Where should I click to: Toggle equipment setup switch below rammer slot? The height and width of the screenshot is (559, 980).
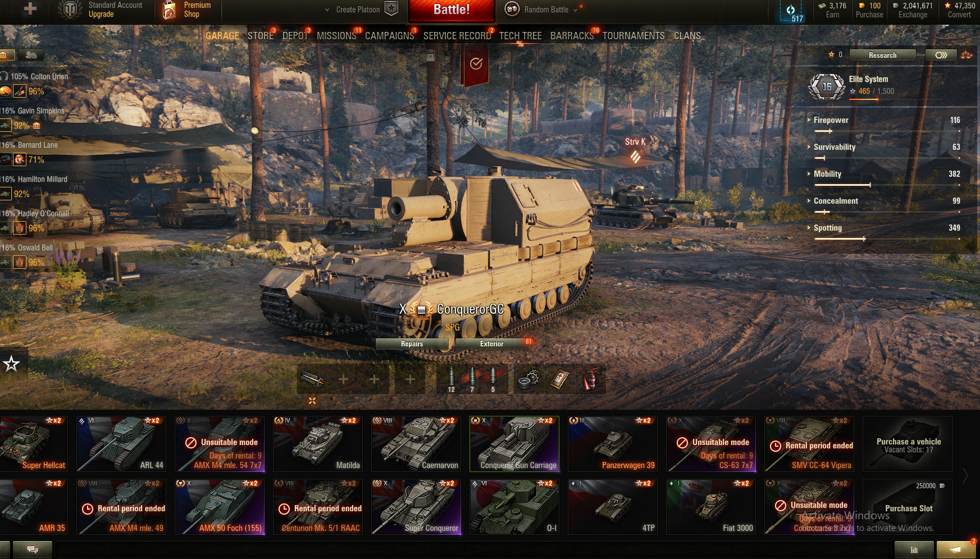(x=312, y=401)
